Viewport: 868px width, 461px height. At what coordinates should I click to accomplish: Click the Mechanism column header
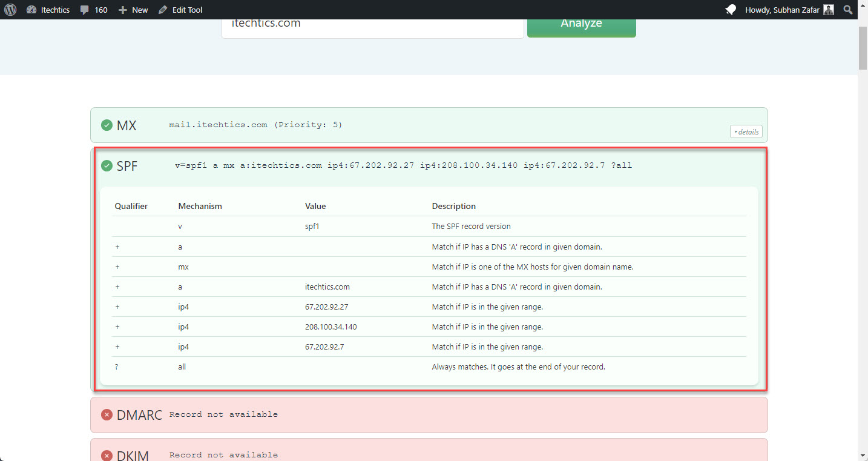200,206
